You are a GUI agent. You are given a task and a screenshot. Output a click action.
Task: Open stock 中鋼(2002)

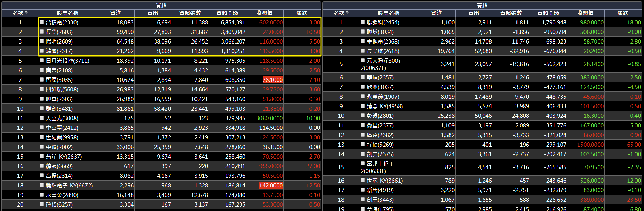(59, 147)
